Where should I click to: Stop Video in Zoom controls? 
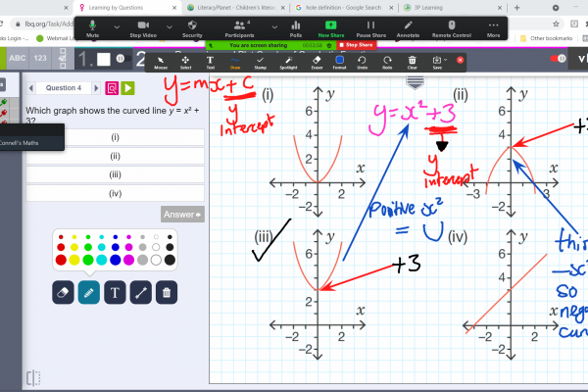click(143, 27)
